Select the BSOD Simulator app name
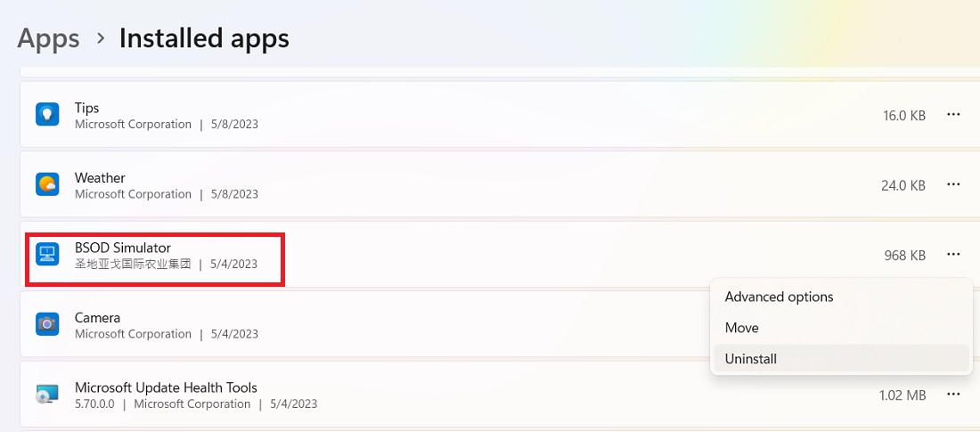980x432 pixels. [x=123, y=247]
